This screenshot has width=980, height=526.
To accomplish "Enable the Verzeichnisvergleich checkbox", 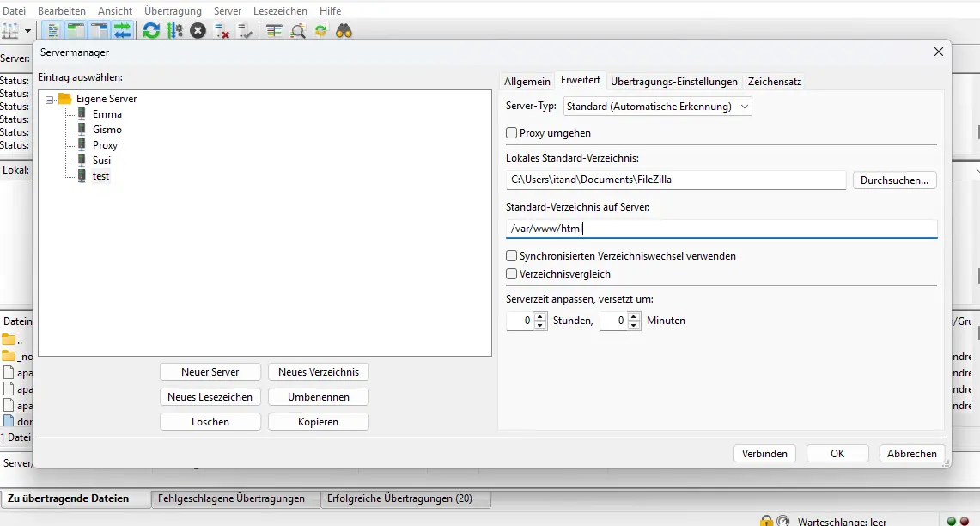I will [511, 274].
